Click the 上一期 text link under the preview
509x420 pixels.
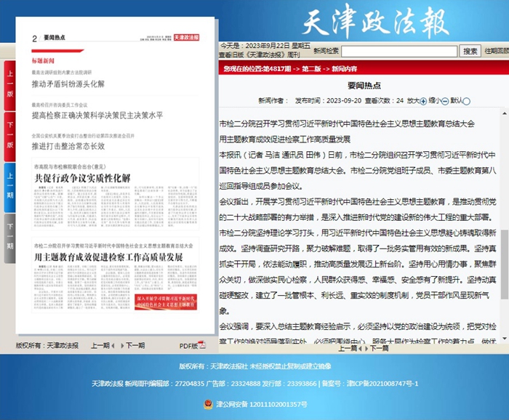(100, 346)
